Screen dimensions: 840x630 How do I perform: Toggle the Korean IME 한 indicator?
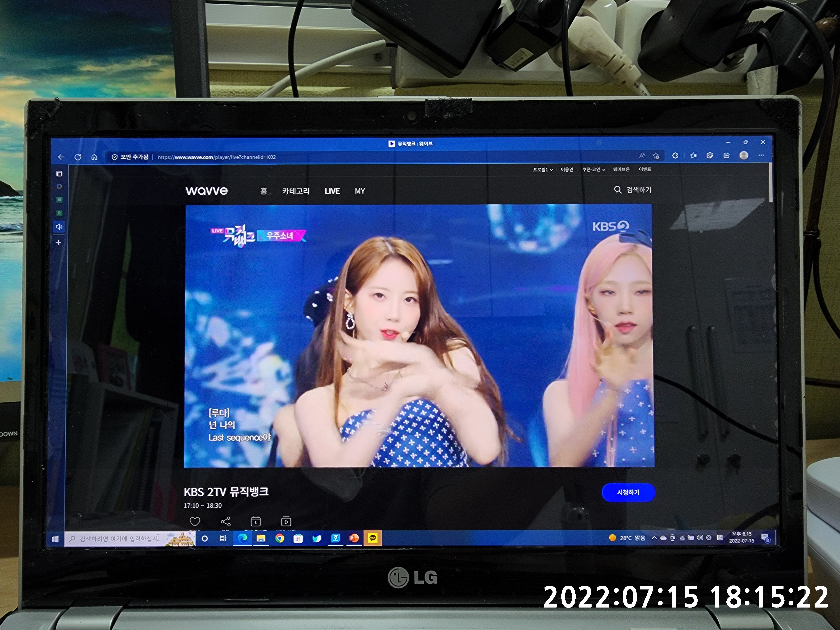(719, 538)
